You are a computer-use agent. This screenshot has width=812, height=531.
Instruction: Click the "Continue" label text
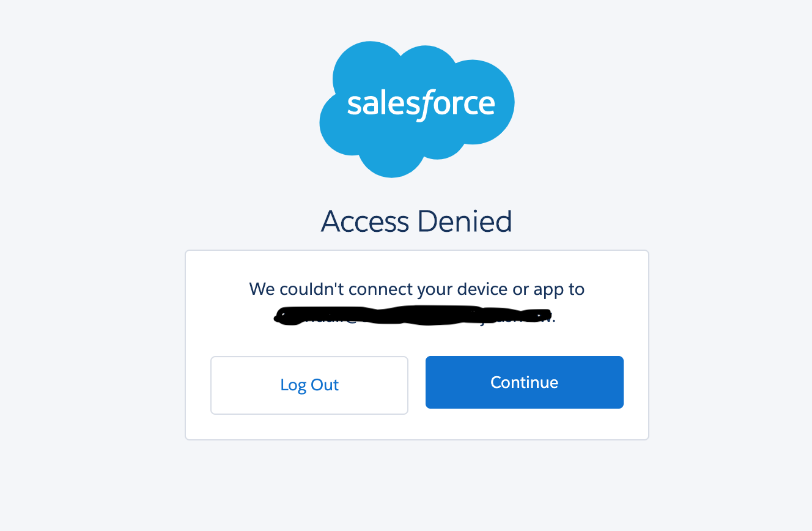[524, 382]
